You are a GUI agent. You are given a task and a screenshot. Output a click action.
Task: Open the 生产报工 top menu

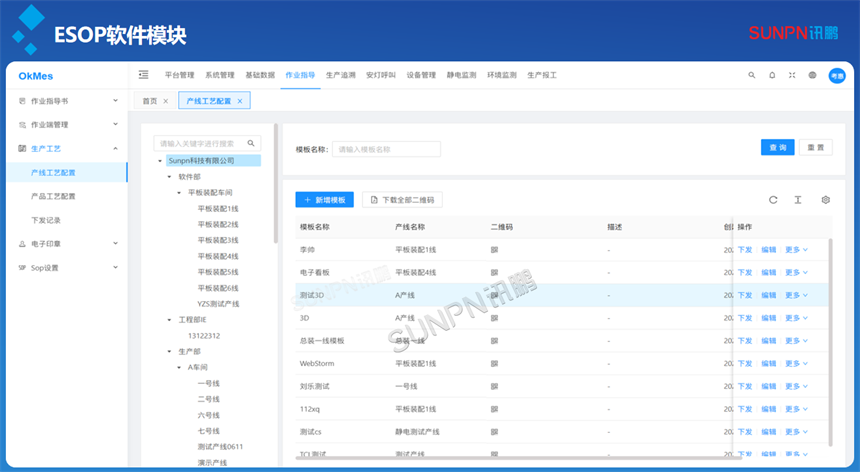pyautogui.click(x=542, y=75)
